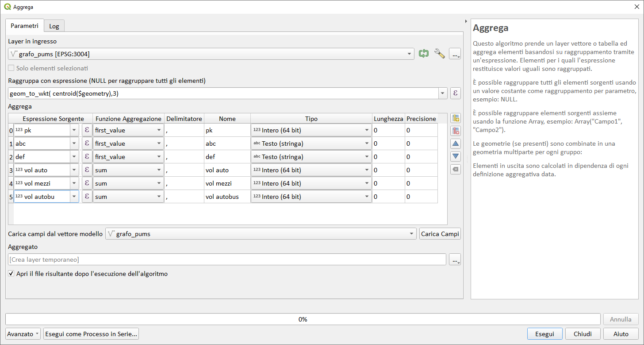Click reset all fields icon
The width and height of the screenshot is (644, 345).
pos(456,170)
